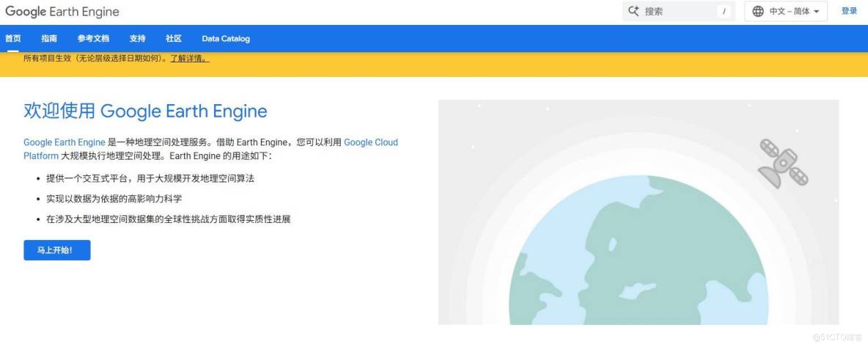
Task: Select the 首页 tab
Action: (13, 38)
